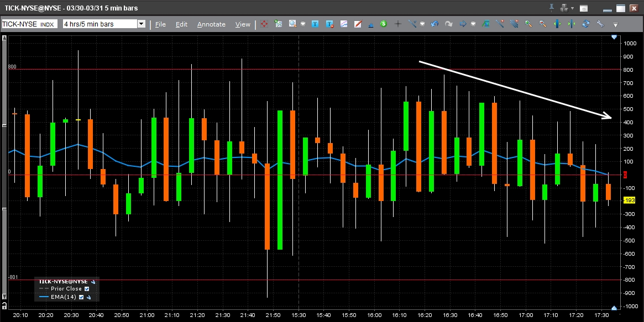
Task: Open the Annotate menu
Action: pyautogui.click(x=211, y=24)
